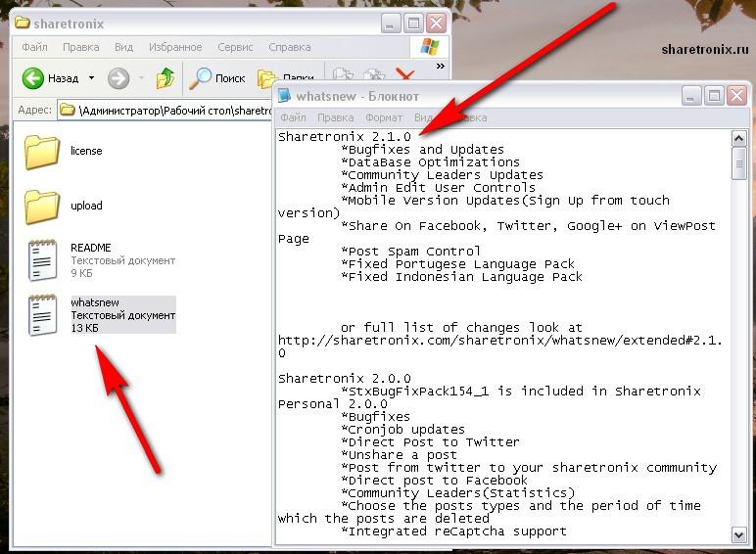
Task: Click the '*Admin Edit User Controls' line
Action: click(438, 188)
